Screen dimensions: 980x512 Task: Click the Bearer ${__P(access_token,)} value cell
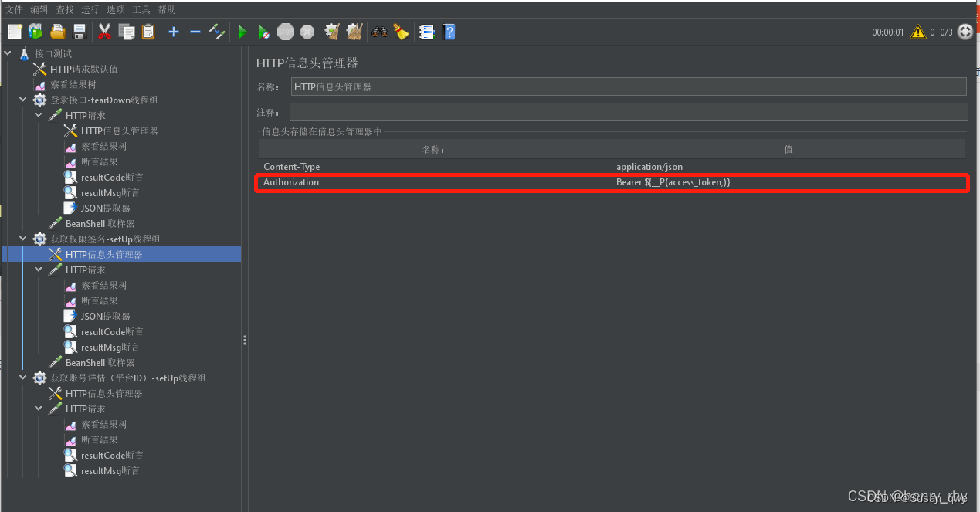(789, 182)
